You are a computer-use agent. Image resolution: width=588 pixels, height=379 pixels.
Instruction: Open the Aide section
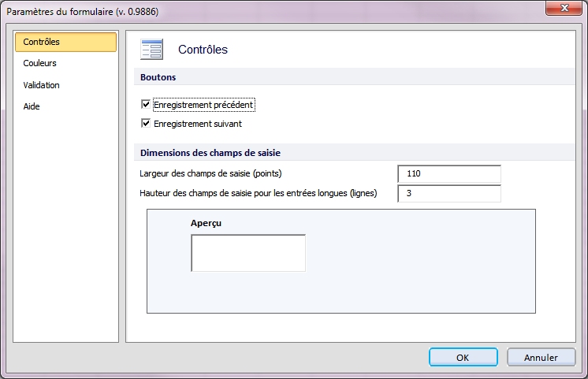(x=32, y=106)
